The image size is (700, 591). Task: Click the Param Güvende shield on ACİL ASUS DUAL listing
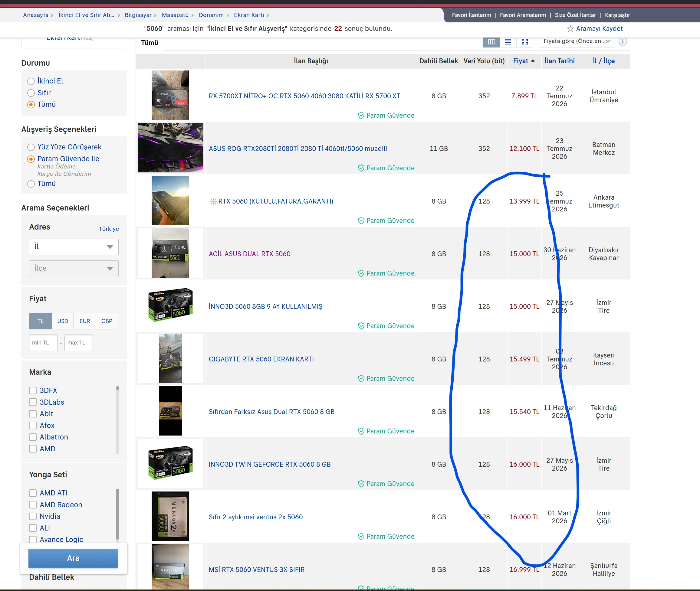361,273
